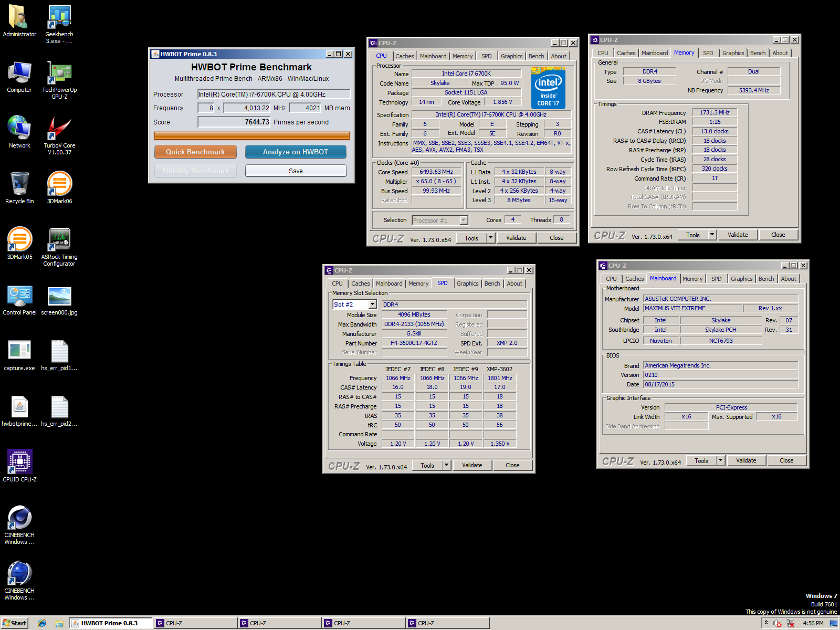Open the Network desktop icon
840x630 pixels.
tap(19, 132)
